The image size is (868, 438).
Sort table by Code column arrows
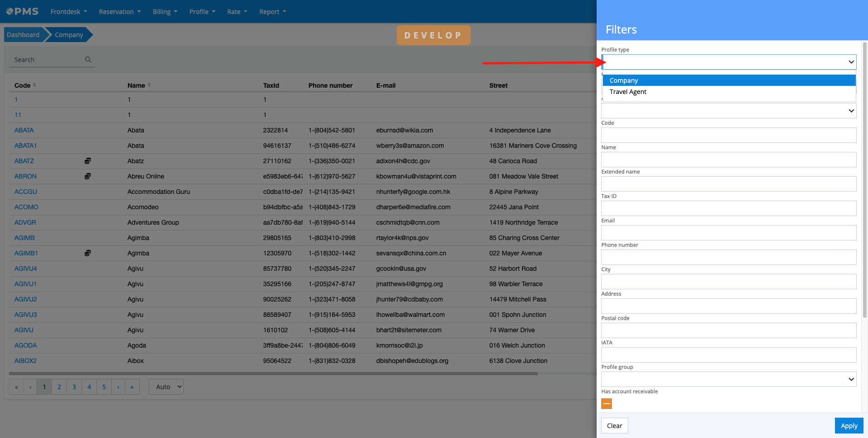[x=35, y=85]
